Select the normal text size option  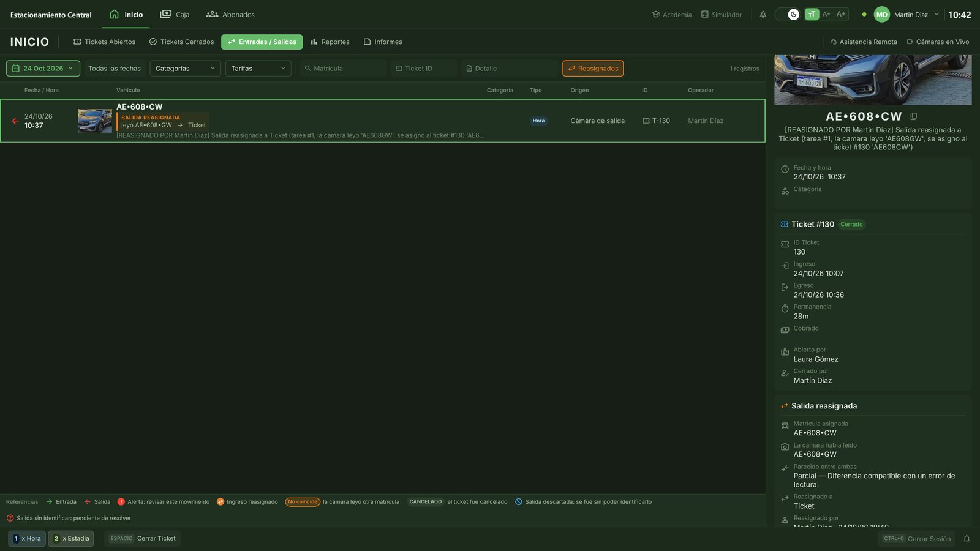pos(812,14)
